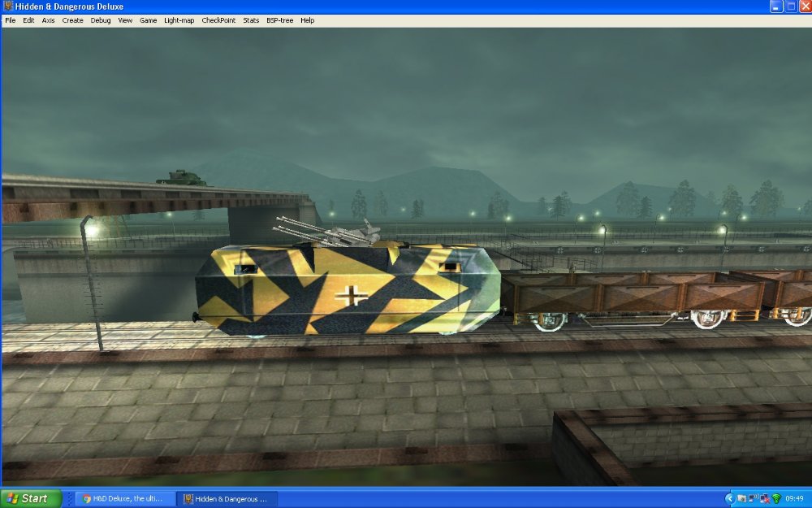Click the white cross emblem on the armored car
The image size is (812, 508).
coord(351,296)
